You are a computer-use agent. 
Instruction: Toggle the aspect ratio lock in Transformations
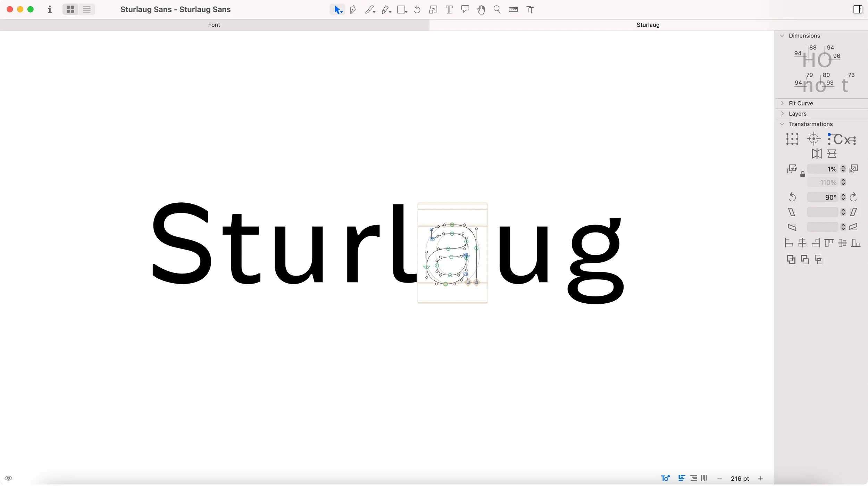[x=802, y=174]
